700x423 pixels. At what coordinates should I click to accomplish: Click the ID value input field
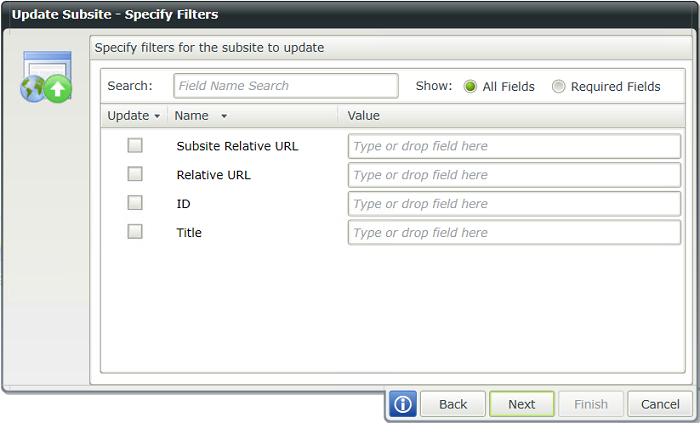pyautogui.click(x=513, y=204)
